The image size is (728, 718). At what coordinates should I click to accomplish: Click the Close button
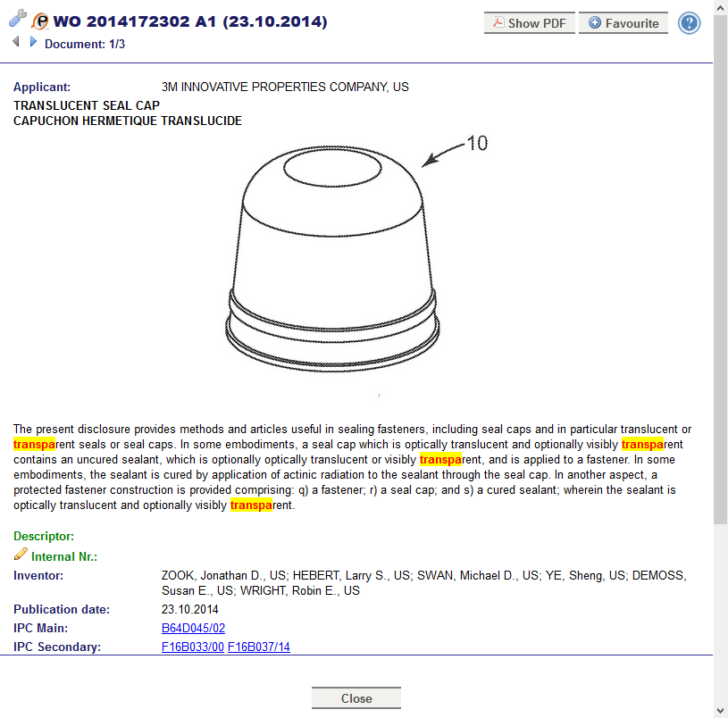(x=356, y=698)
